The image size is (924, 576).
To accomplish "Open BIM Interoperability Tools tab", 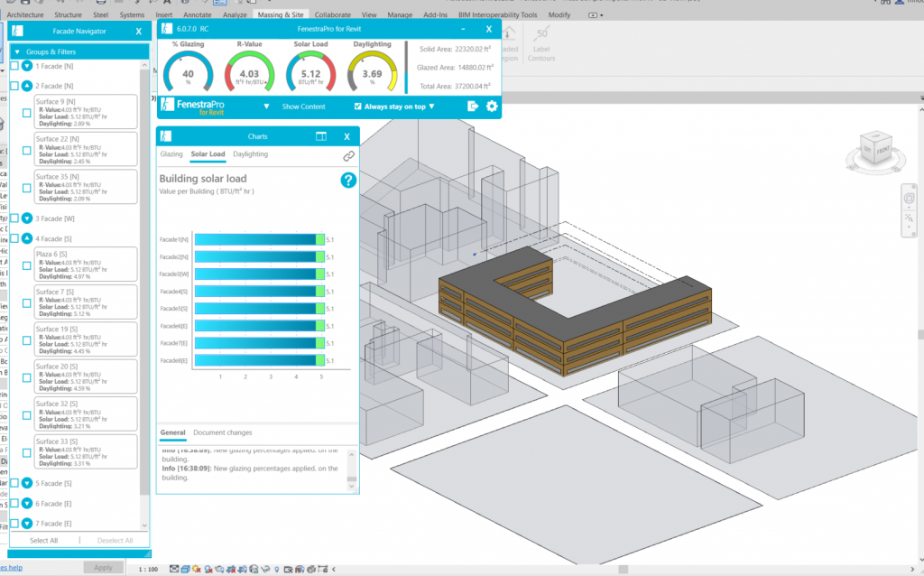I will (x=497, y=14).
